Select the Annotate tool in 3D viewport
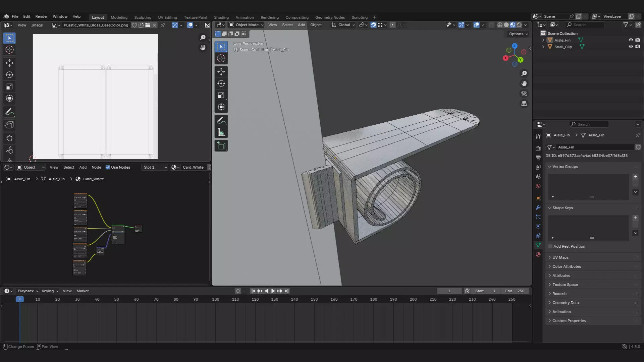The width and height of the screenshot is (644, 362). pyautogui.click(x=221, y=120)
